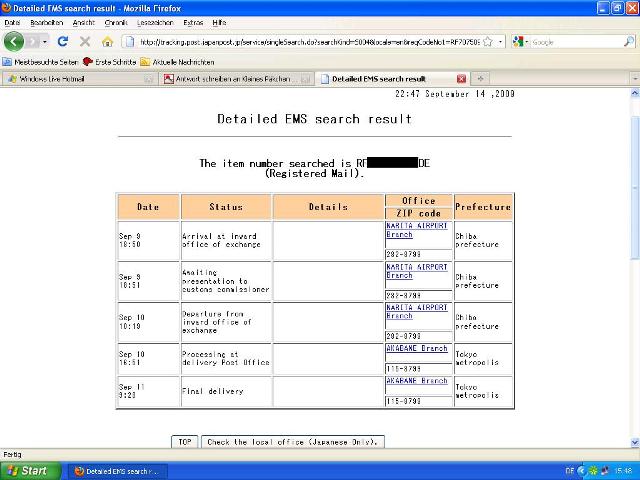Viewport: 640px width, 480px height.
Task: Click the TOP button
Action: (x=184, y=441)
